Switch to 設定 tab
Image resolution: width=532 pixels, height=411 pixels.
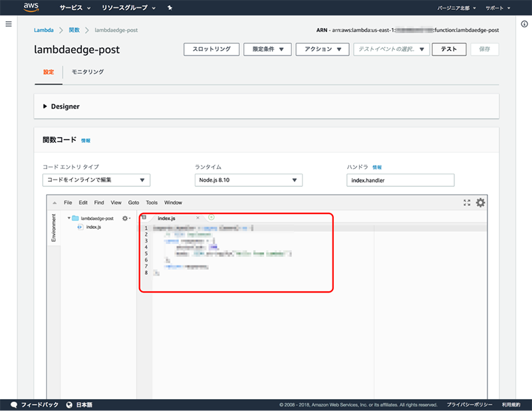tap(49, 72)
